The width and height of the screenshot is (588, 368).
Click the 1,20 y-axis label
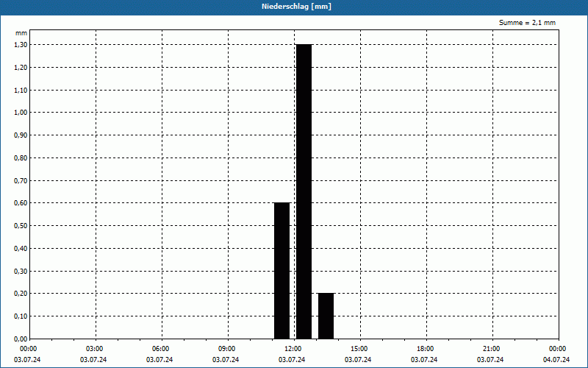click(x=21, y=68)
